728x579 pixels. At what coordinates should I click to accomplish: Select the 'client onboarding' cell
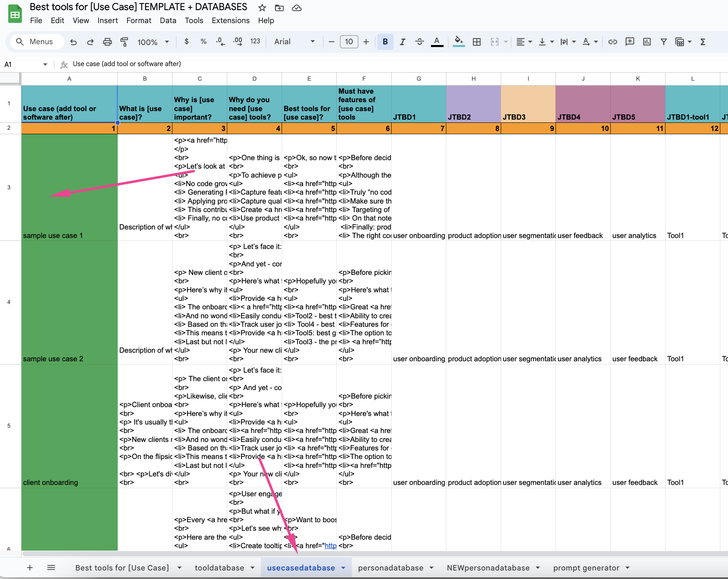(x=69, y=426)
